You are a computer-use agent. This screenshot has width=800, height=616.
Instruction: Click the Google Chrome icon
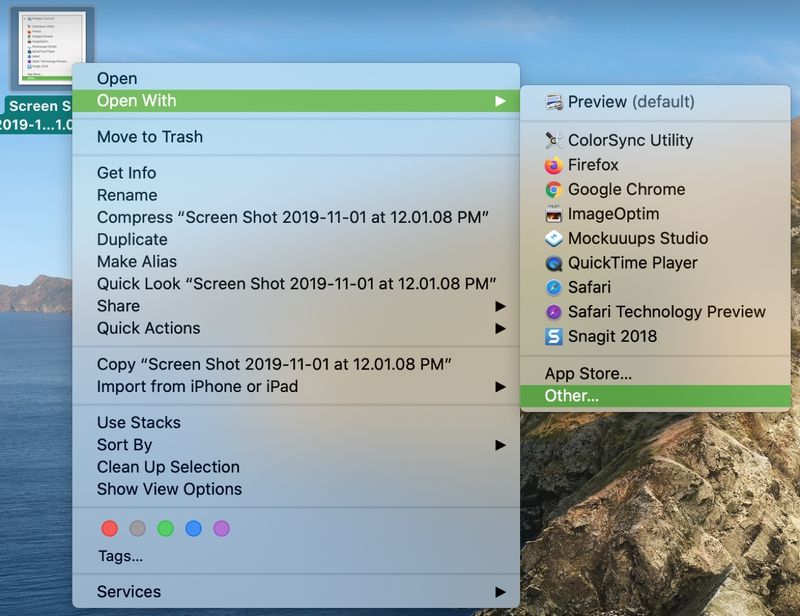coord(554,190)
